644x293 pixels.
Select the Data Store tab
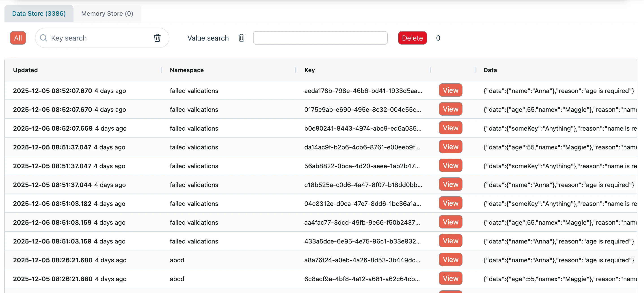click(x=39, y=13)
